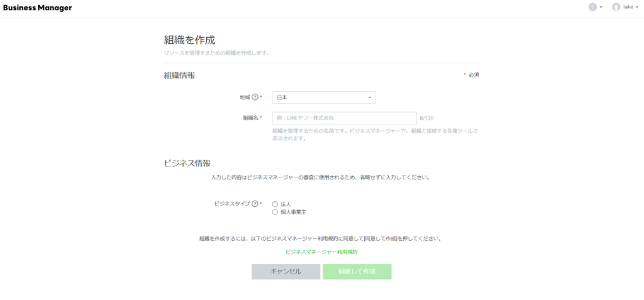Image resolution: width=644 pixels, height=300 pixels.
Task: Click the 0/120 character counter
Action: coord(426,118)
